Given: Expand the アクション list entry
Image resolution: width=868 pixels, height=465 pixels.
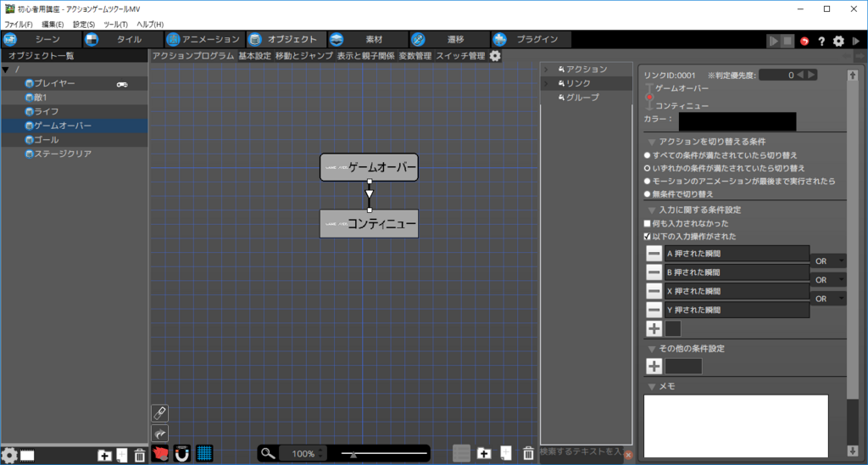Looking at the screenshot, I should point(546,70).
